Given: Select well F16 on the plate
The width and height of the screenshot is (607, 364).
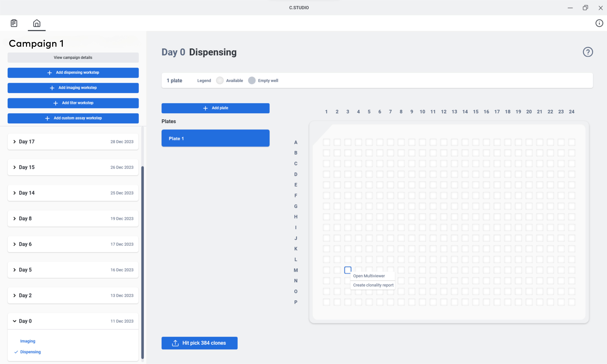Looking at the screenshot, I should [x=486, y=195].
